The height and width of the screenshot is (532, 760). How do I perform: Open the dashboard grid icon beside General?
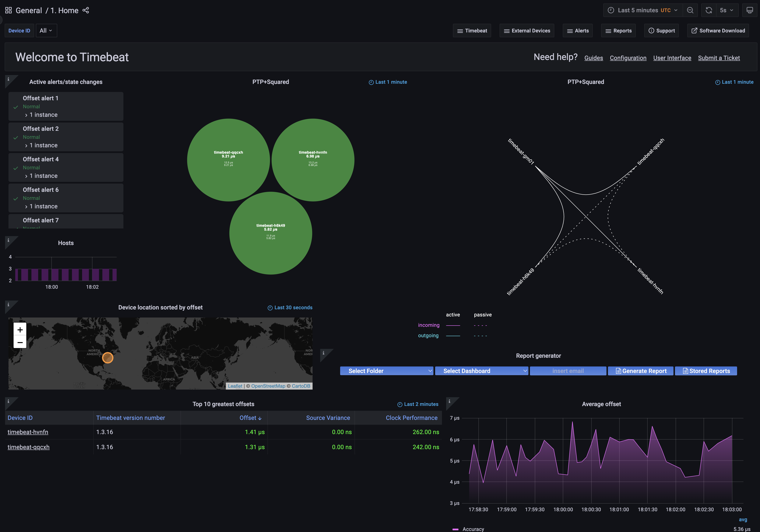(9, 10)
